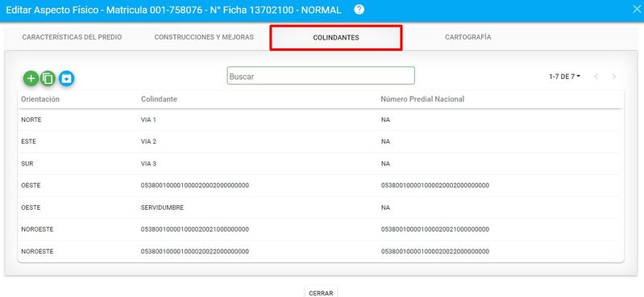Go to next page arrow

(614, 77)
